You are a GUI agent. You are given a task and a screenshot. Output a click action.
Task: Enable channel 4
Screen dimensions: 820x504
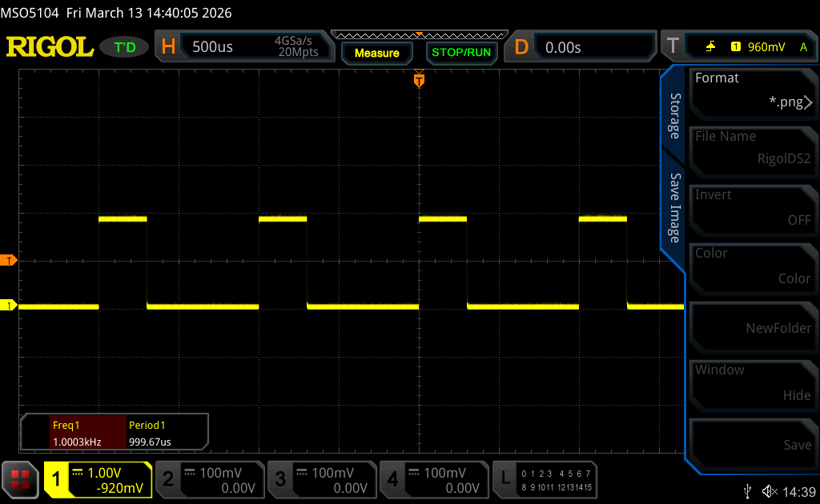[434, 479]
